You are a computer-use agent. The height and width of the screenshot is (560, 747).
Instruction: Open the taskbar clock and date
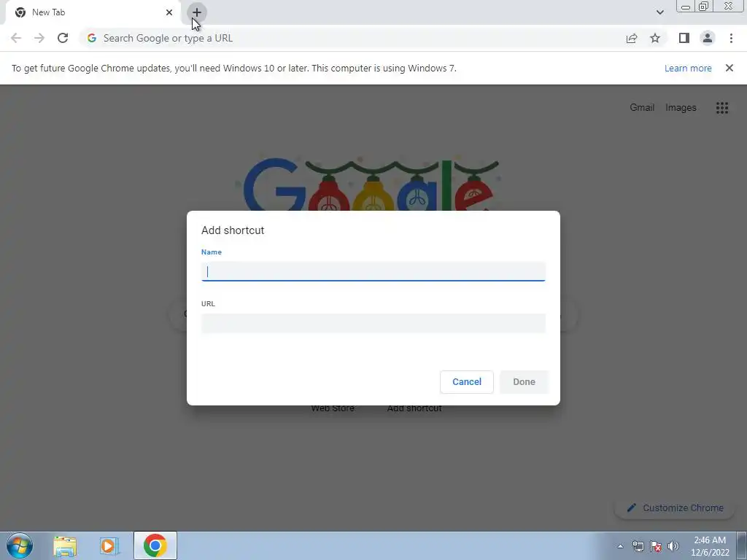point(710,546)
